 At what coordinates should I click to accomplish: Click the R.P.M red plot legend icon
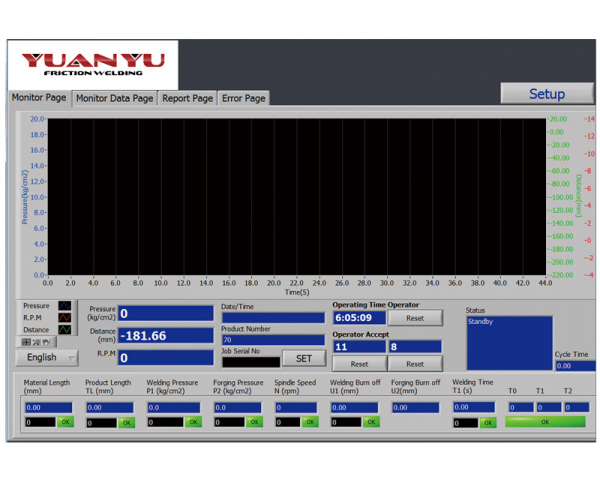(x=65, y=318)
